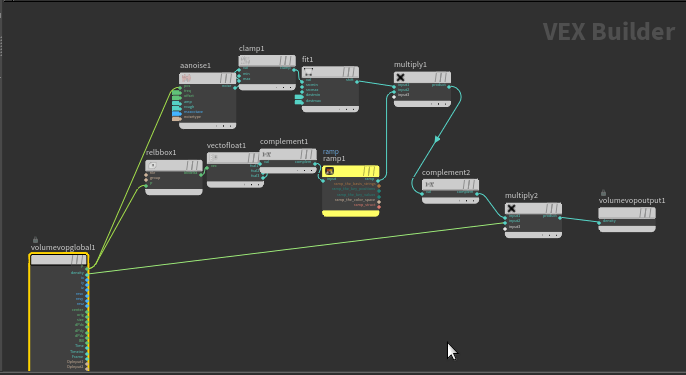The height and width of the screenshot is (375, 686).
Task: Select the volumevopoutput1 node header
Action: tap(627, 213)
